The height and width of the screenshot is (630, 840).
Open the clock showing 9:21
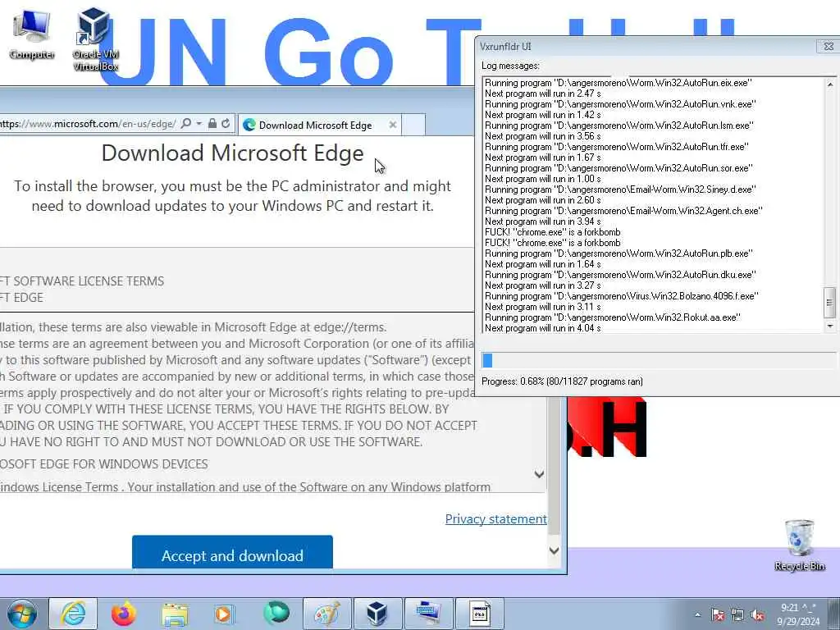point(798,614)
